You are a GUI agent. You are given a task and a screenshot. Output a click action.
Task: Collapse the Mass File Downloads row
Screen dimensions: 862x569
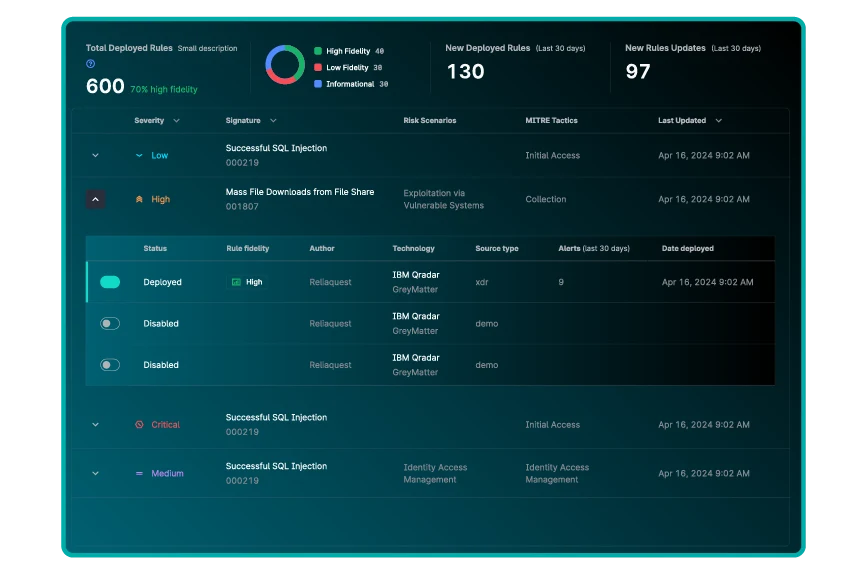pyautogui.click(x=95, y=199)
